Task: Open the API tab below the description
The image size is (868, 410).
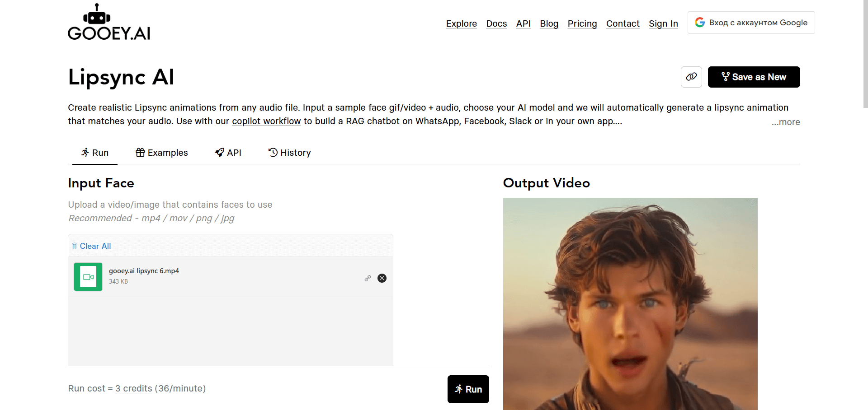Action: 228,153
